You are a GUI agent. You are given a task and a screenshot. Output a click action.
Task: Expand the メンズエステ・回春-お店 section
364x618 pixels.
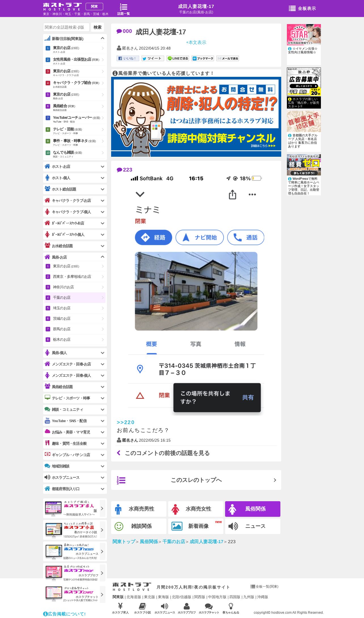tap(75, 364)
